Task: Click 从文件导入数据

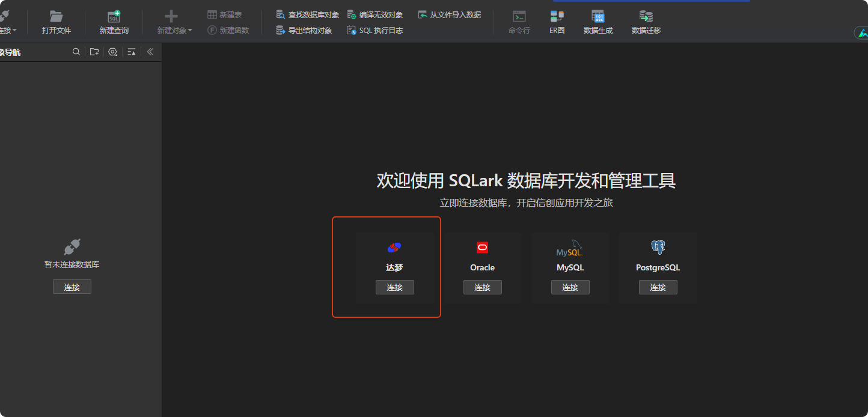Action: tap(450, 14)
